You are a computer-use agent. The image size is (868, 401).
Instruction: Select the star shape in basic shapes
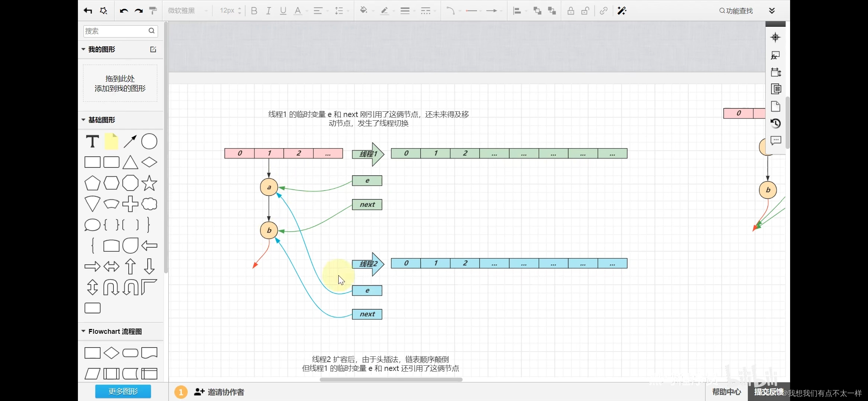click(x=149, y=183)
